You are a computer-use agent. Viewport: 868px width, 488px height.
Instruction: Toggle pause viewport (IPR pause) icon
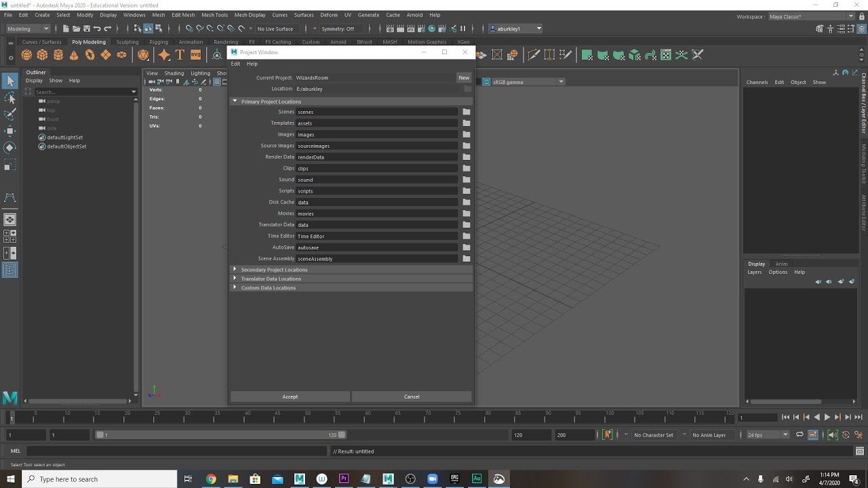coord(463,28)
